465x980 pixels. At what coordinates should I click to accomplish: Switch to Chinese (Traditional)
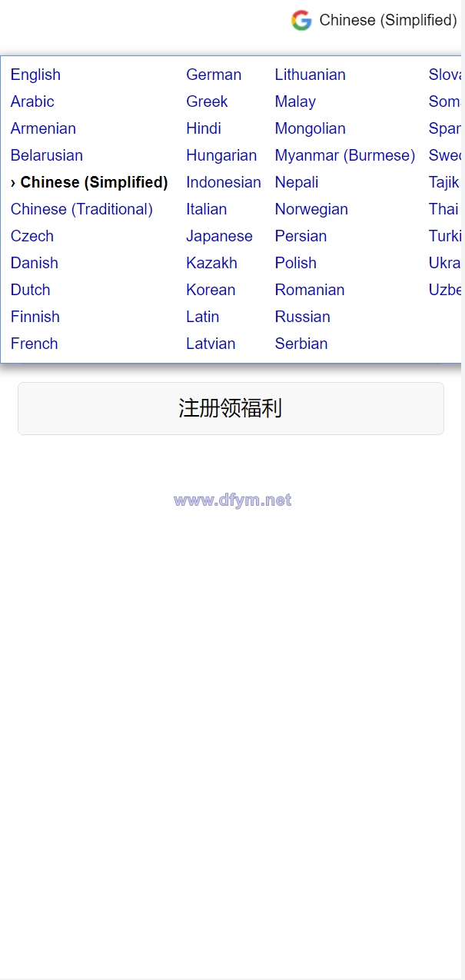coord(81,209)
